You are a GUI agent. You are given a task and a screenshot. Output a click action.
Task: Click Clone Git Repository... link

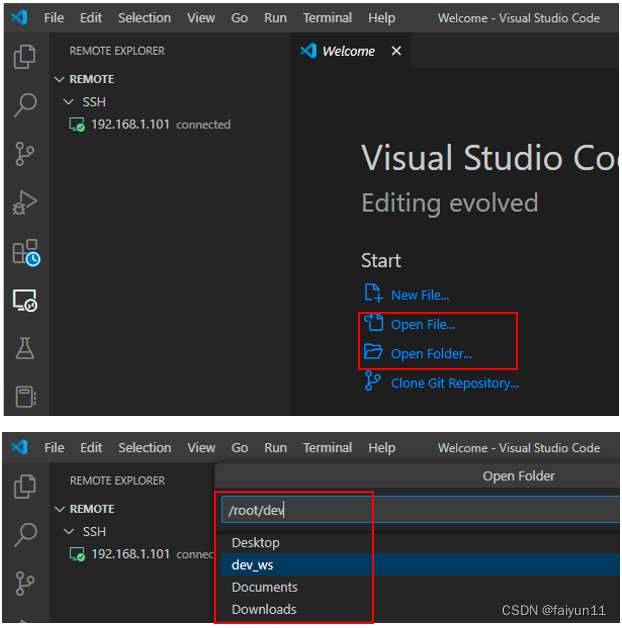(x=455, y=383)
